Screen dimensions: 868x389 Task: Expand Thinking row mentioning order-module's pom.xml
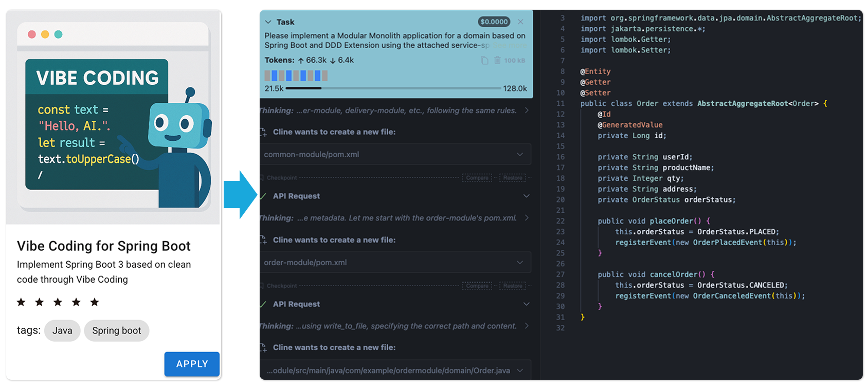(x=527, y=218)
